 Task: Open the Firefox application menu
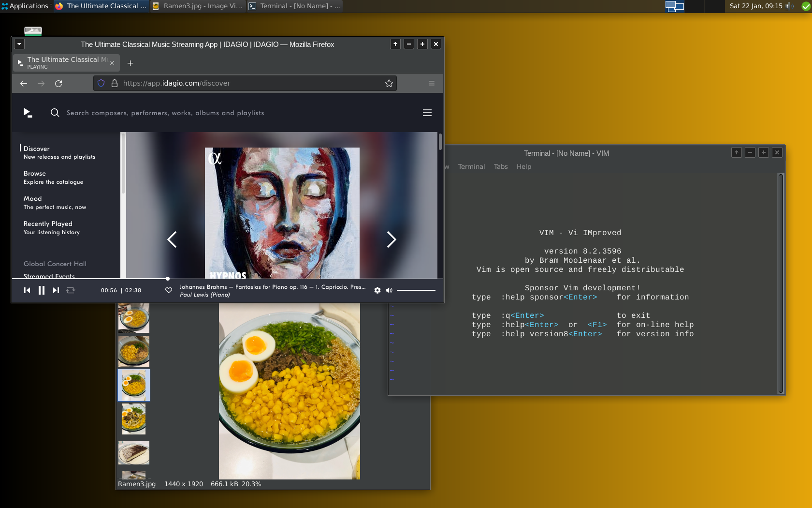coord(432,83)
